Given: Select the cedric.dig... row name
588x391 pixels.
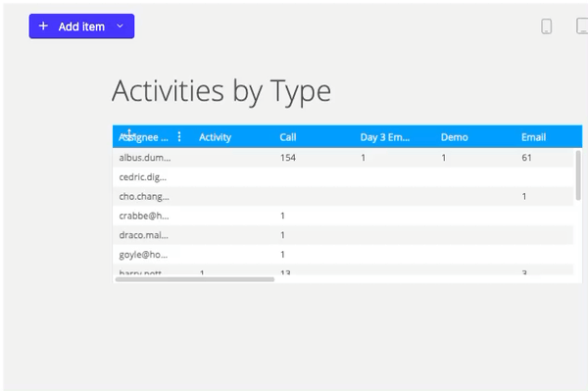Looking at the screenshot, I should [143, 177].
